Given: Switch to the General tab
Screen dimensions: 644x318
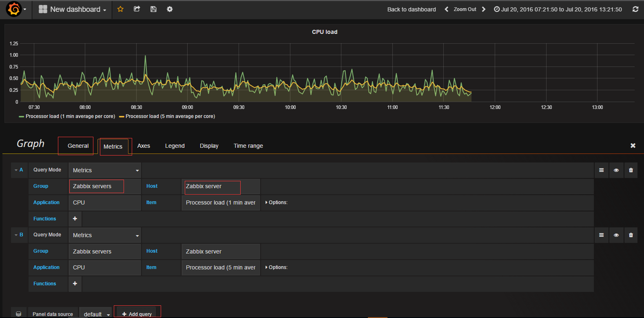Looking at the screenshot, I should (78, 146).
